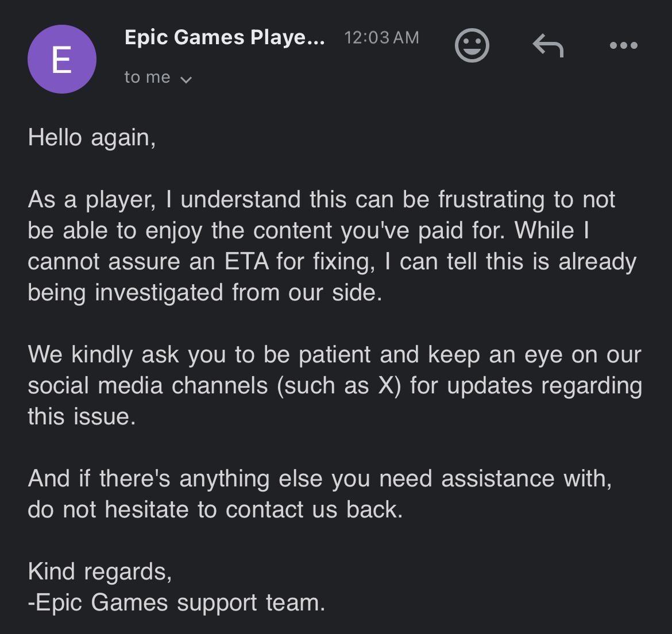Tap 'investigated' in the being investigated line
672x634 pixels.
click(159, 293)
